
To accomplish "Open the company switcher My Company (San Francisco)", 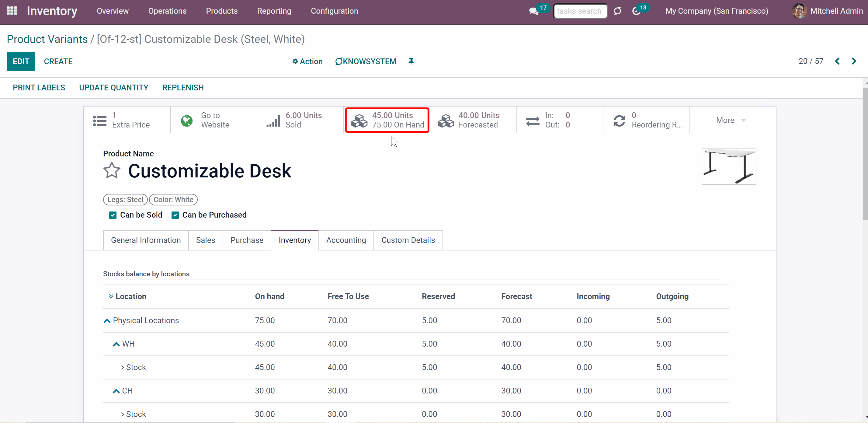I will pos(716,11).
